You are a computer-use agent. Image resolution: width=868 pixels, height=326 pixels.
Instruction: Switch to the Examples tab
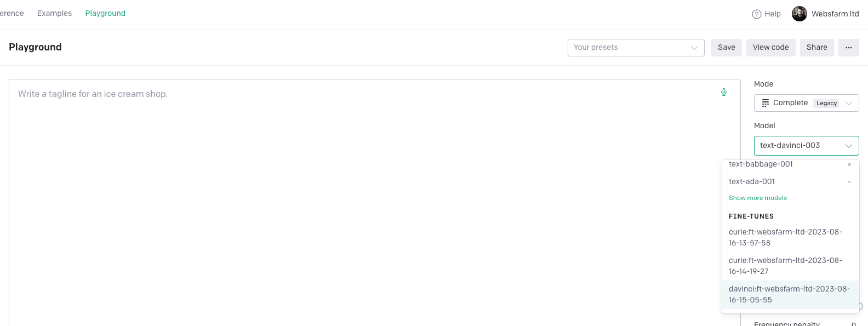click(x=54, y=13)
